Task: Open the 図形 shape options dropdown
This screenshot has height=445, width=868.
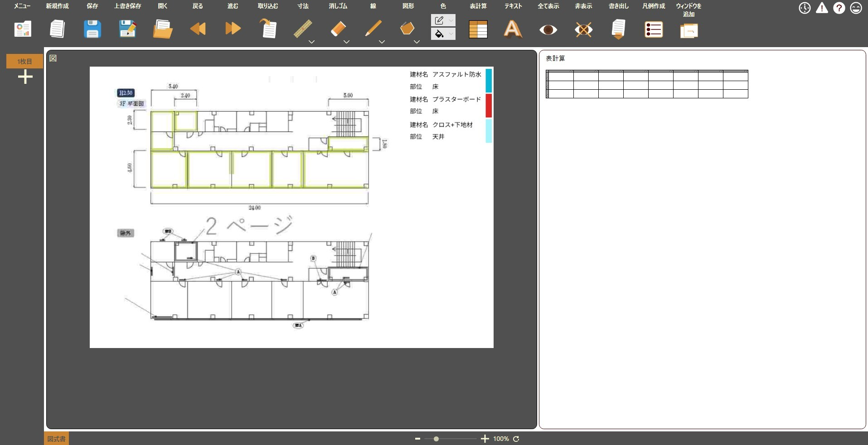Action: (x=416, y=42)
